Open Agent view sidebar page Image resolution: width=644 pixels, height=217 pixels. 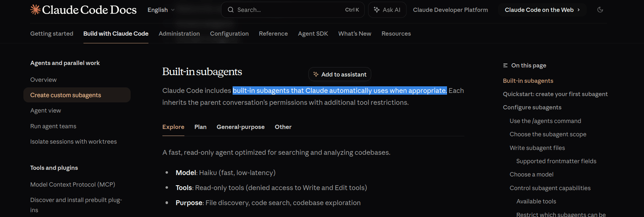46,110
